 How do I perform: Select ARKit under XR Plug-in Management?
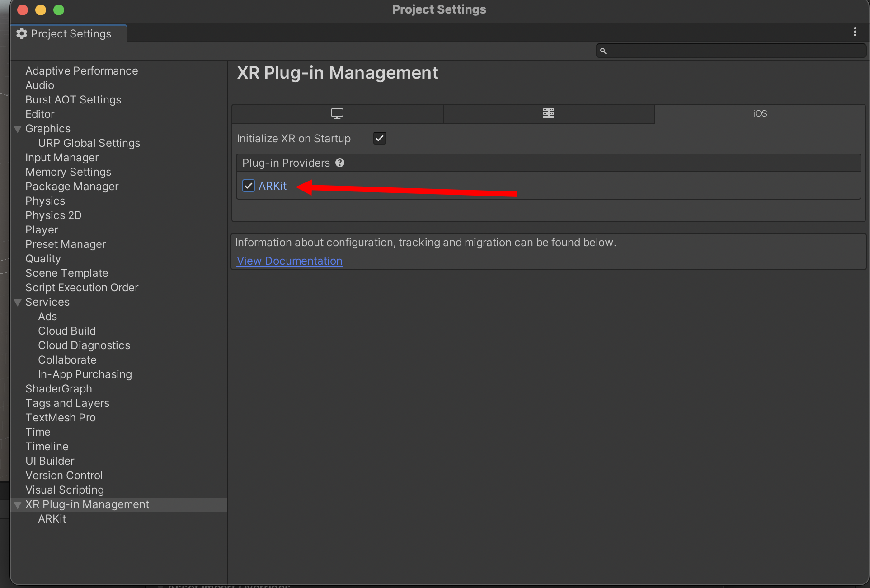tap(52, 519)
